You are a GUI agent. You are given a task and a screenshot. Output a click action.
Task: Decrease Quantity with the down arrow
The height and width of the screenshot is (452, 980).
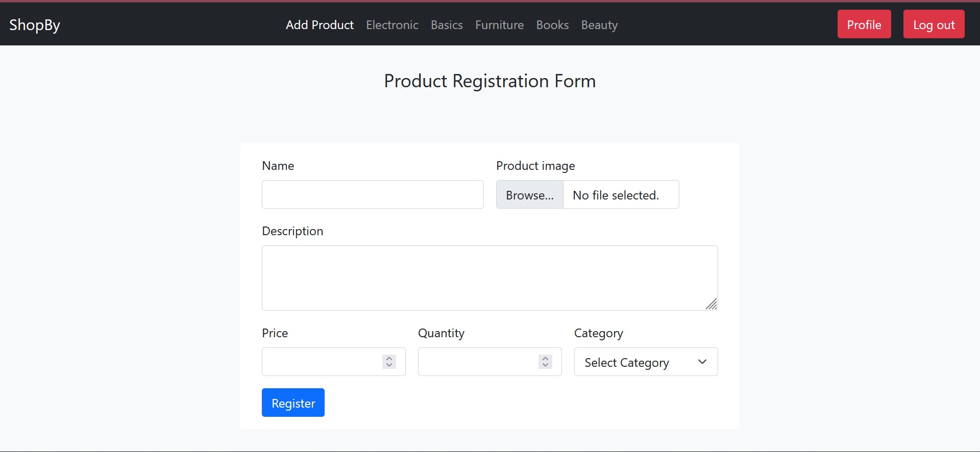tap(545, 365)
